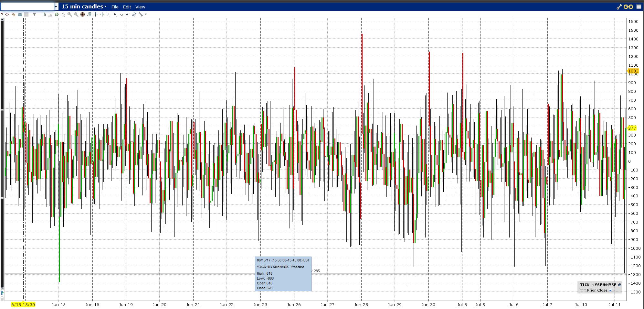Click the refresh arrows icon
This screenshot has width=644, height=309.
coord(134,14)
